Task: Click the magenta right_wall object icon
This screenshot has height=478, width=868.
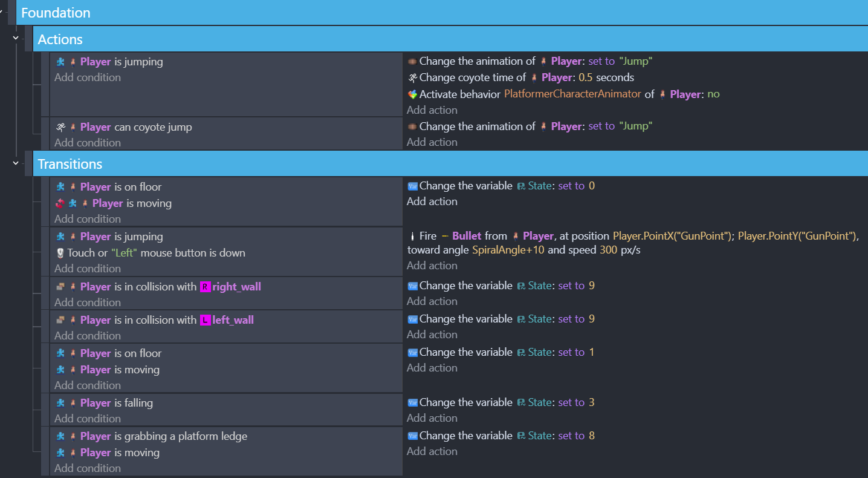Action: 206,287
